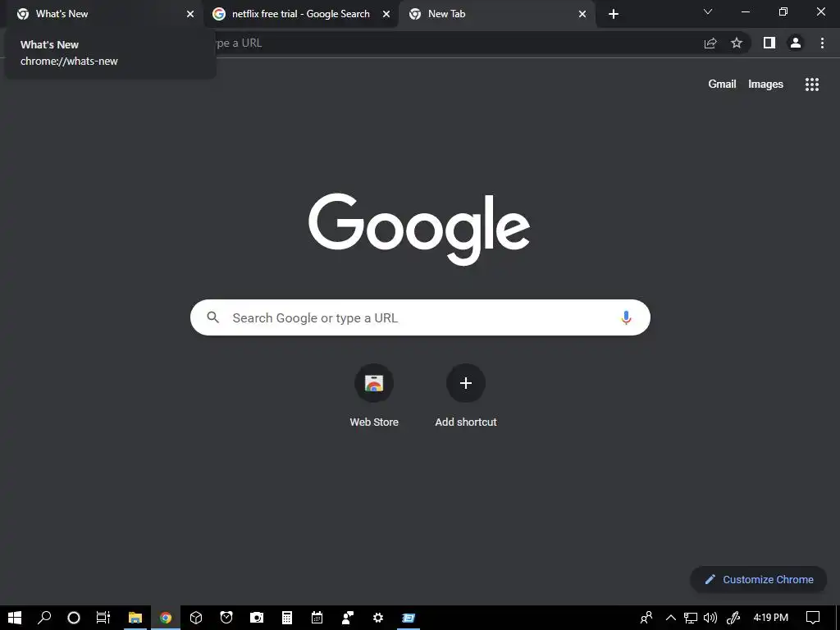Image resolution: width=840 pixels, height=630 pixels.
Task: Select the New Tab tab
Action: 496,14
